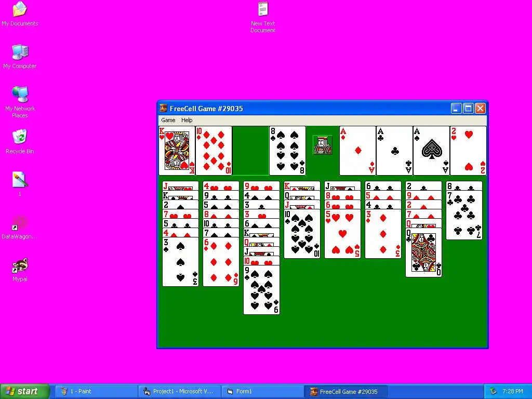Click the 3 of hearts card strip

coord(262,214)
